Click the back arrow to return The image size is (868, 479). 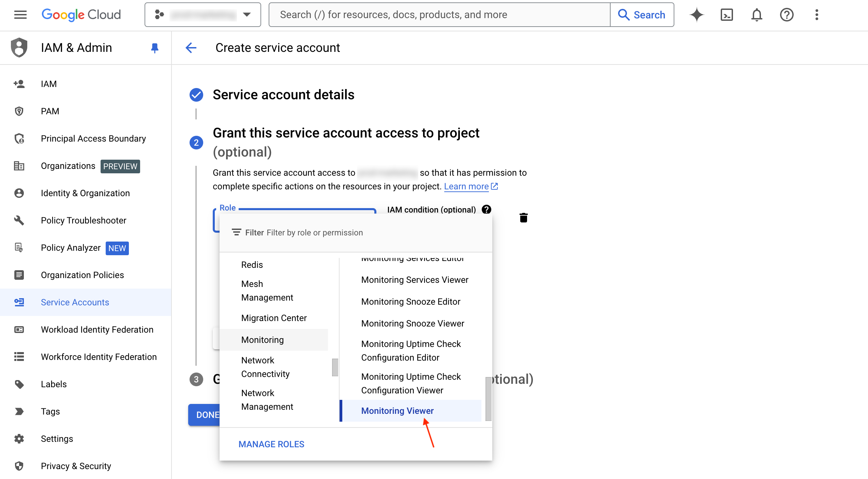[x=191, y=48]
